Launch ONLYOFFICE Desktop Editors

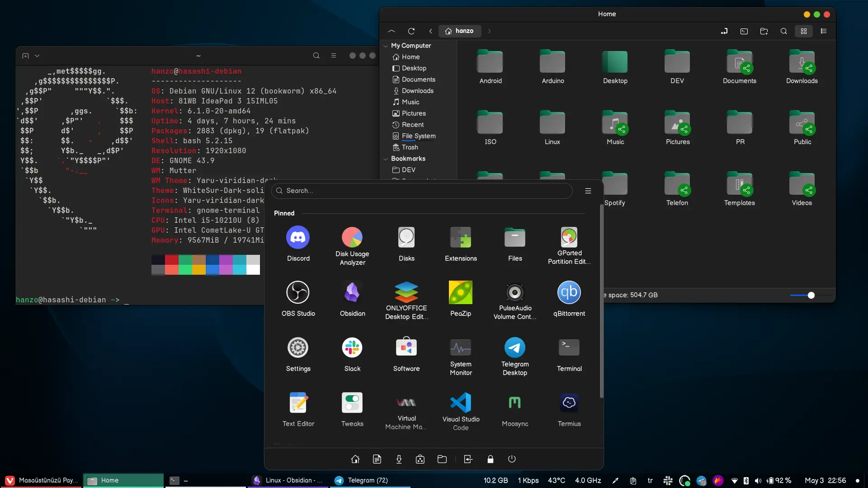(406, 300)
